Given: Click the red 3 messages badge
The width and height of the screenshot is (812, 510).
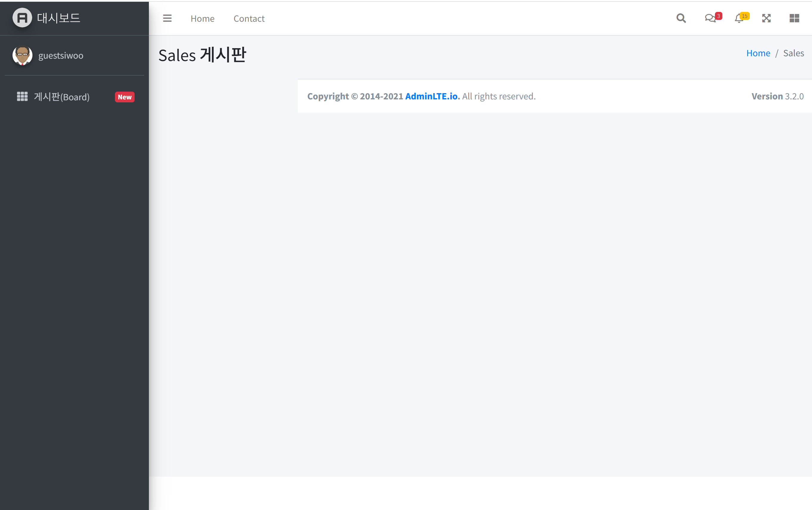Looking at the screenshot, I should (x=718, y=16).
